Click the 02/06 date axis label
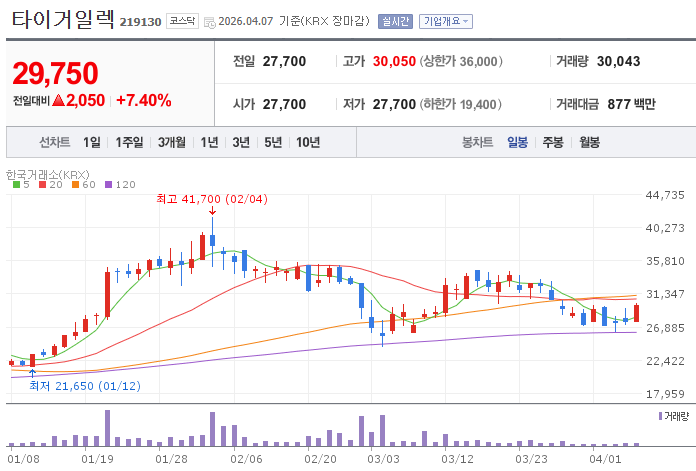The height and width of the screenshot is (471, 696). pyautogui.click(x=246, y=459)
